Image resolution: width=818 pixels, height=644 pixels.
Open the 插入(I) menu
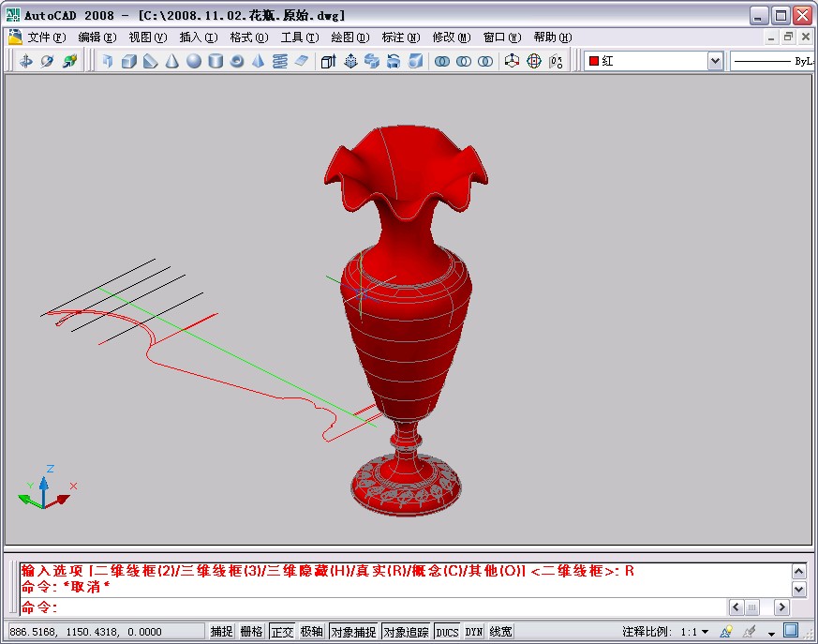(x=199, y=37)
